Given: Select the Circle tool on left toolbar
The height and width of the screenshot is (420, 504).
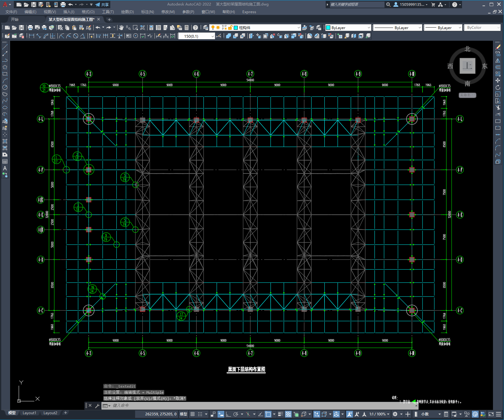Looking at the screenshot, I should pyautogui.click(x=5, y=87).
